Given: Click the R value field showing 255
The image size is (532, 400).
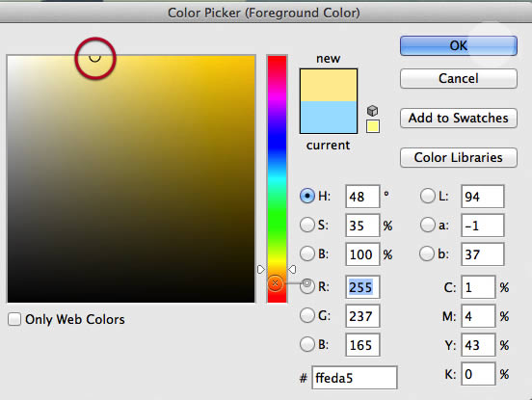Looking at the screenshot, I should click(x=362, y=287).
